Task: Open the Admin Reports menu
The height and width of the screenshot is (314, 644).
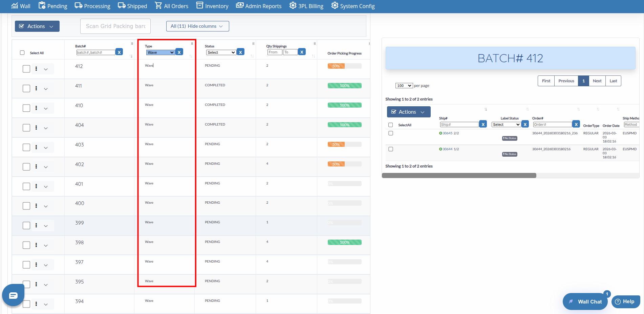Action: point(259,6)
